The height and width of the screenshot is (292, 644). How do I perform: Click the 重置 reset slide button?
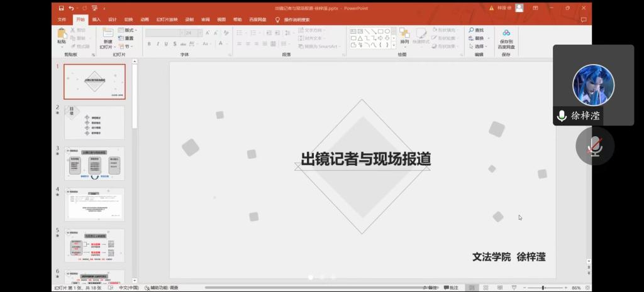point(127,38)
